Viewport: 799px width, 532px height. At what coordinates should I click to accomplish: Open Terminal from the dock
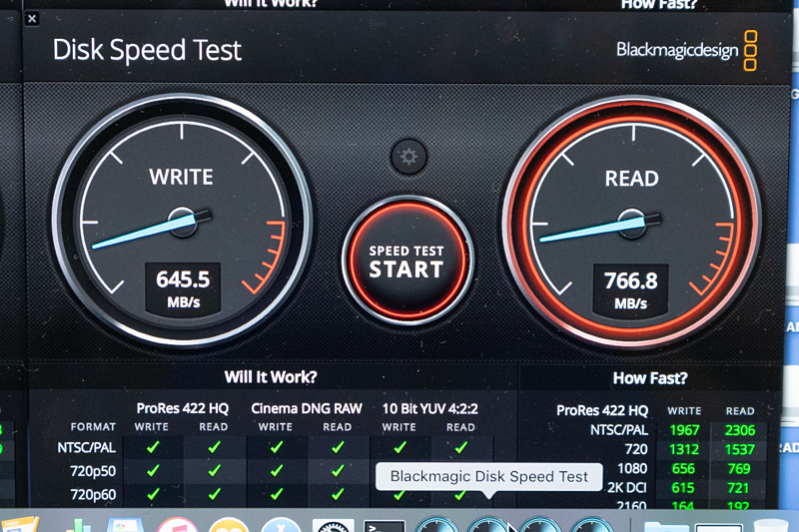(x=385, y=526)
